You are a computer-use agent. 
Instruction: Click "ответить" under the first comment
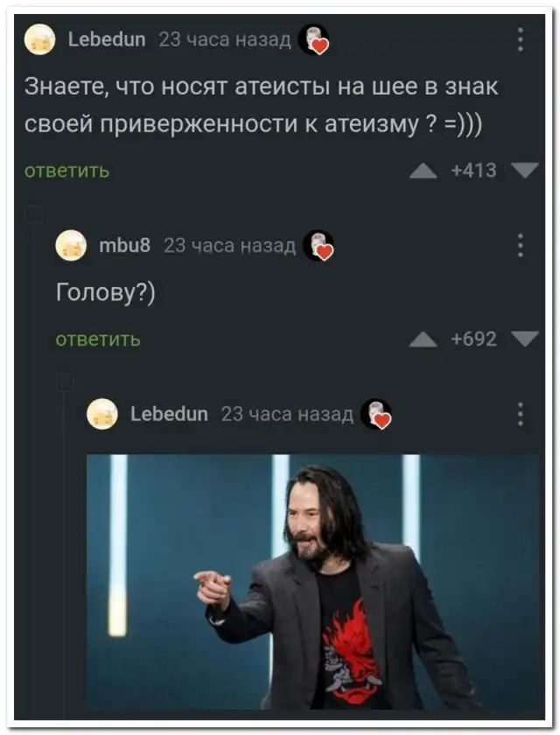[66, 171]
